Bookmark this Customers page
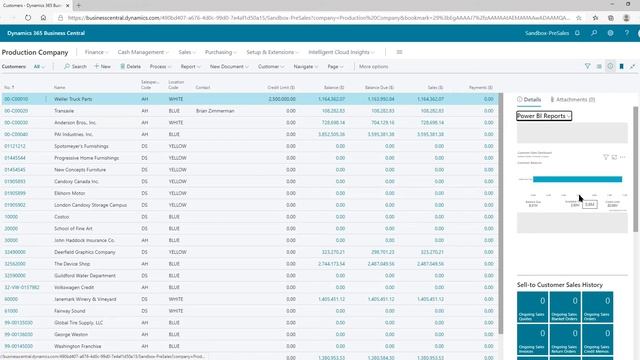This screenshot has width=640, height=360. pyautogui.click(x=621, y=66)
